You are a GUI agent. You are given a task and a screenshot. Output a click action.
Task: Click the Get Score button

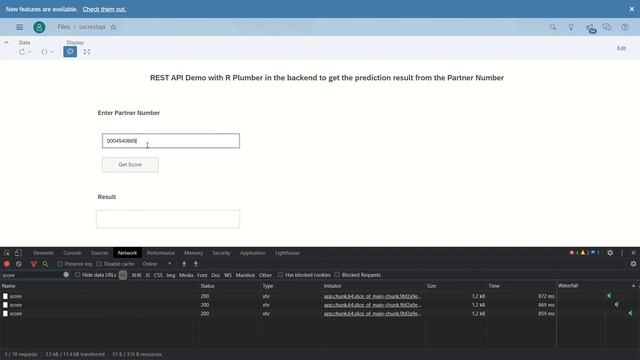click(130, 165)
